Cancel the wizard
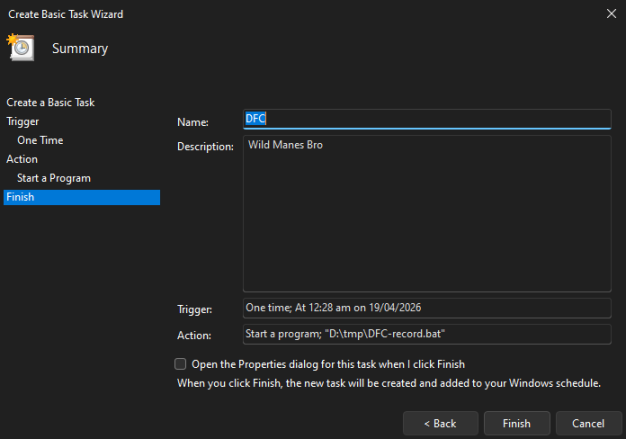The height and width of the screenshot is (439, 626). click(588, 423)
